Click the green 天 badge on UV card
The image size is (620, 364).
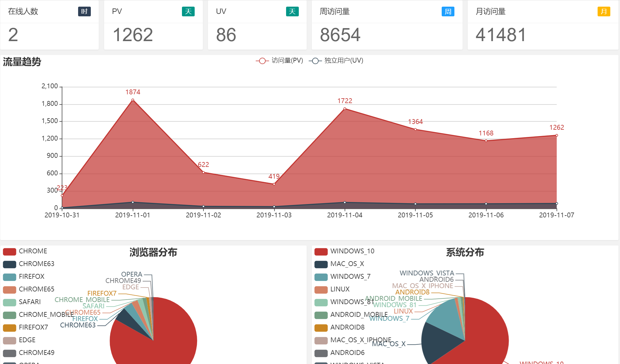pyautogui.click(x=292, y=11)
